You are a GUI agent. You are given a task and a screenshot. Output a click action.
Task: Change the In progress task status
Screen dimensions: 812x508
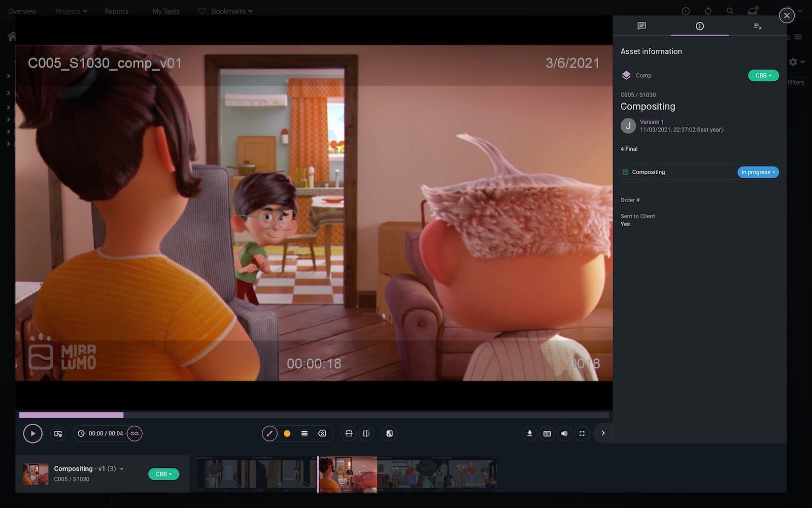click(758, 172)
